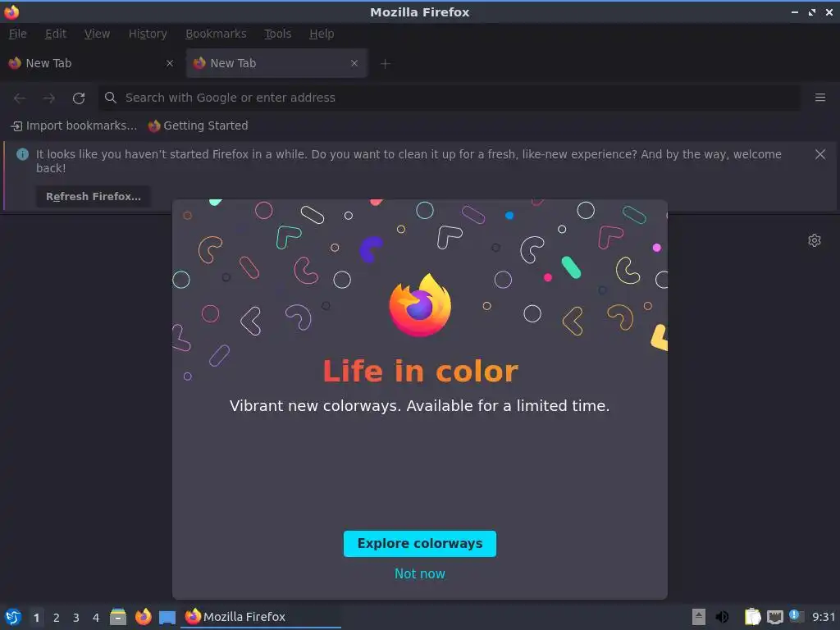Viewport: 840px width, 630px height.
Task: Switch to workspace 2
Action: [x=57, y=618]
